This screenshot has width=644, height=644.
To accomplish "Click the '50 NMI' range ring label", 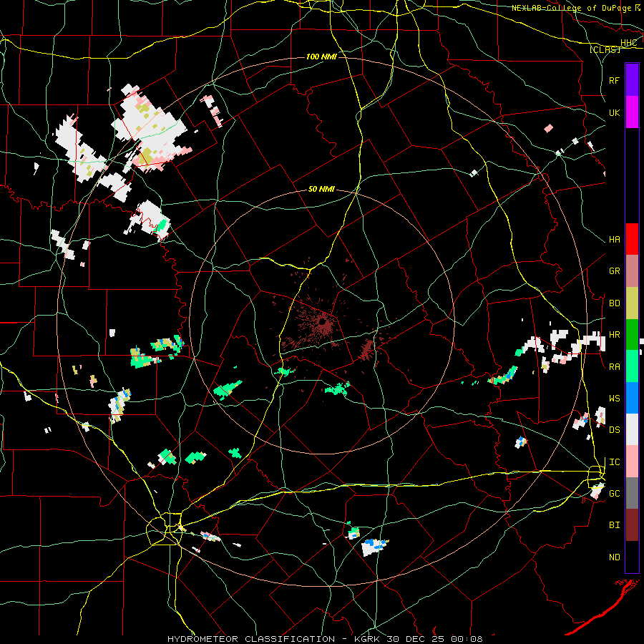I will (321, 190).
